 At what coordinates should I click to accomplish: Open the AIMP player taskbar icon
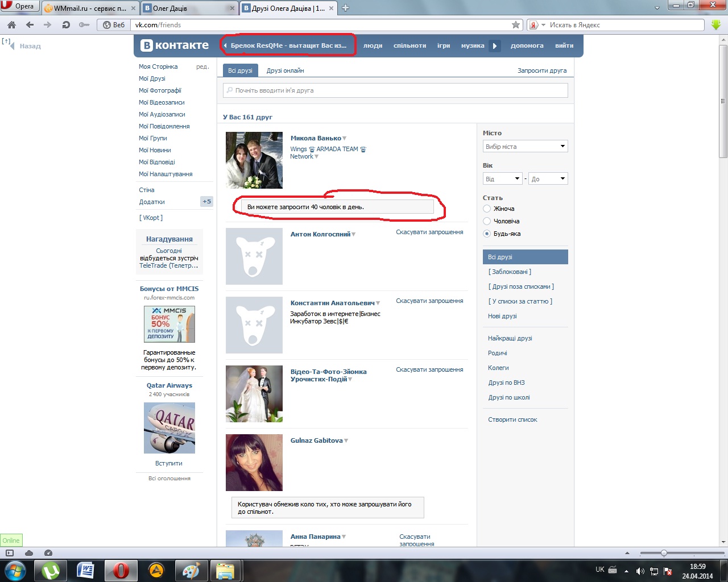coord(156,571)
